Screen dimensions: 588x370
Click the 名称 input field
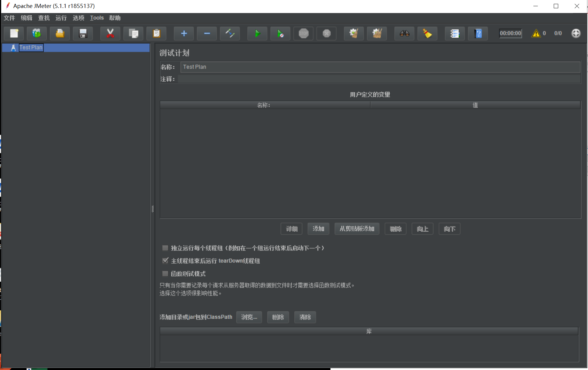click(x=380, y=67)
